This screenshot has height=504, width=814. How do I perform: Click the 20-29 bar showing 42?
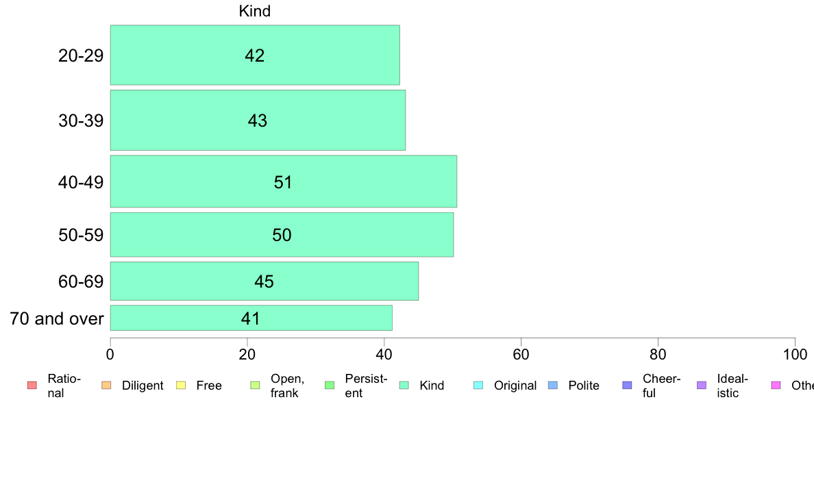point(255,55)
